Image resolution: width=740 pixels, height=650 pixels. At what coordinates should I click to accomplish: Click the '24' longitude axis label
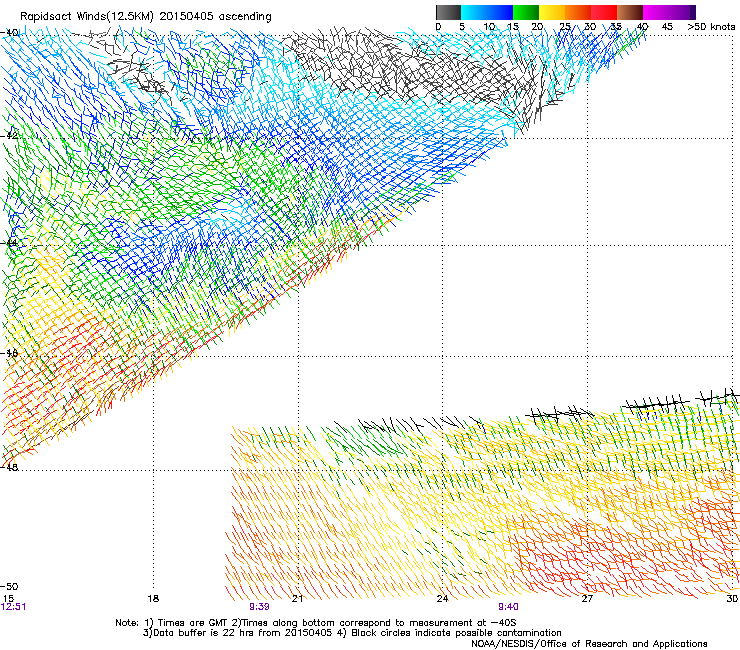[x=442, y=599]
